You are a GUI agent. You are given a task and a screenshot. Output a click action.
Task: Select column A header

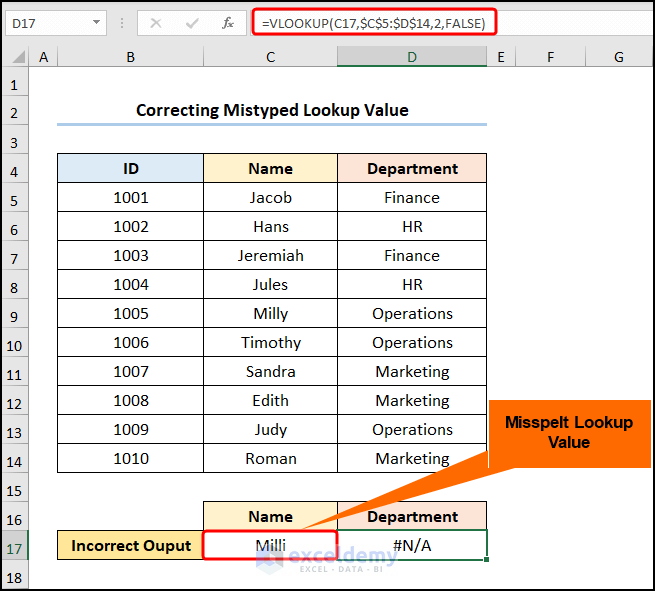click(x=43, y=57)
